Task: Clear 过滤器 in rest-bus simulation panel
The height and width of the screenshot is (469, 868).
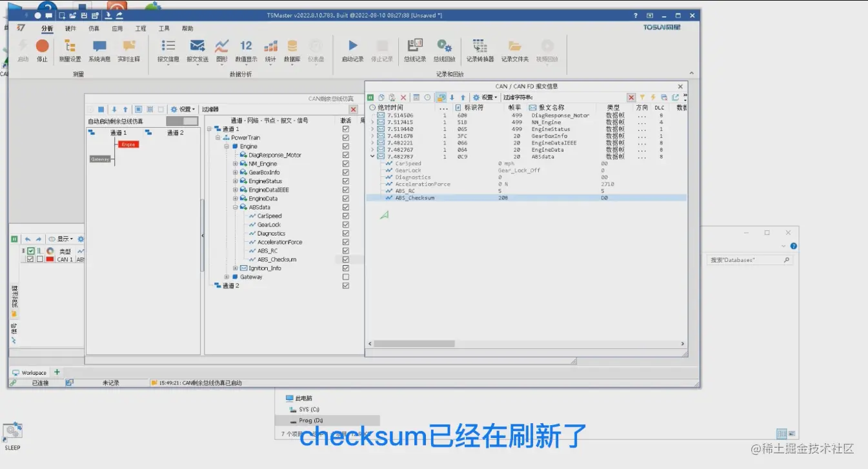Action: 353,110
